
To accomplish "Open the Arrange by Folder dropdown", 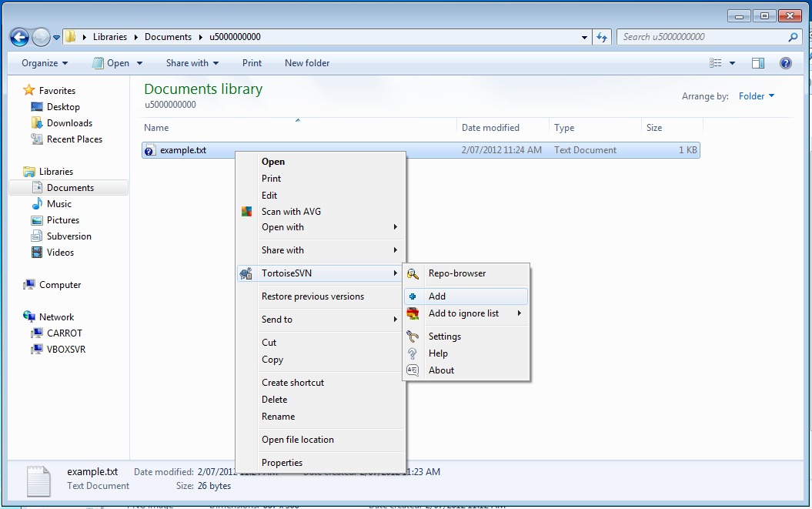I will pos(754,95).
